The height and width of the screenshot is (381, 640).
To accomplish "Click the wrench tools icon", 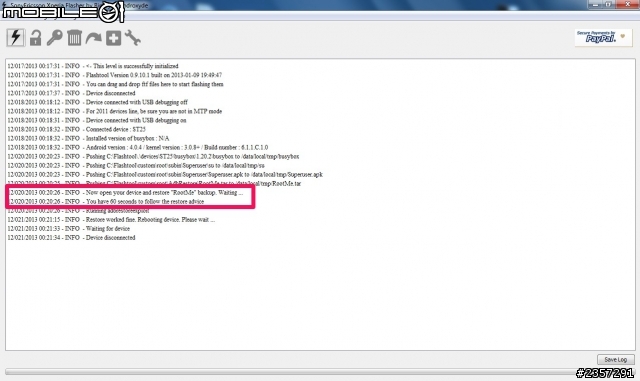I will point(133,38).
